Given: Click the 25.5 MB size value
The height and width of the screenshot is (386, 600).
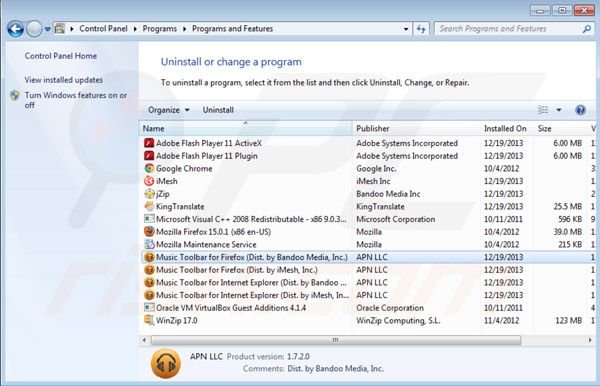Looking at the screenshot, I should (567, 207).
